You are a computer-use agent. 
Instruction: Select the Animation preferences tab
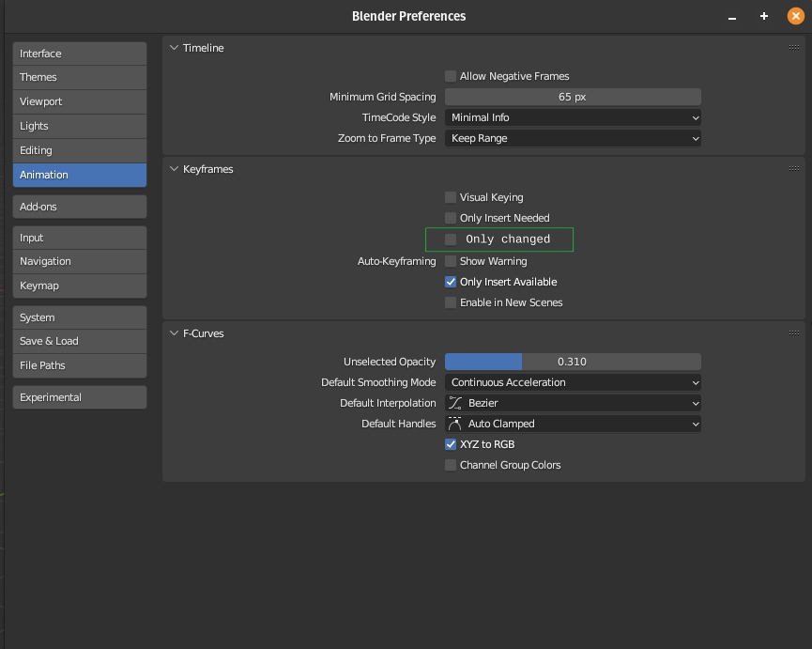tap(80, 175)
